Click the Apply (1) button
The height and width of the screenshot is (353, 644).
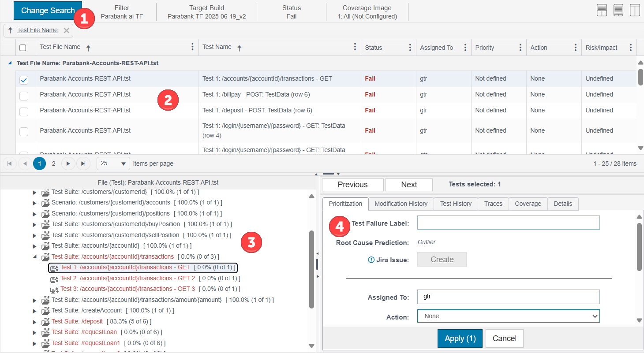[x=460, y=338]
